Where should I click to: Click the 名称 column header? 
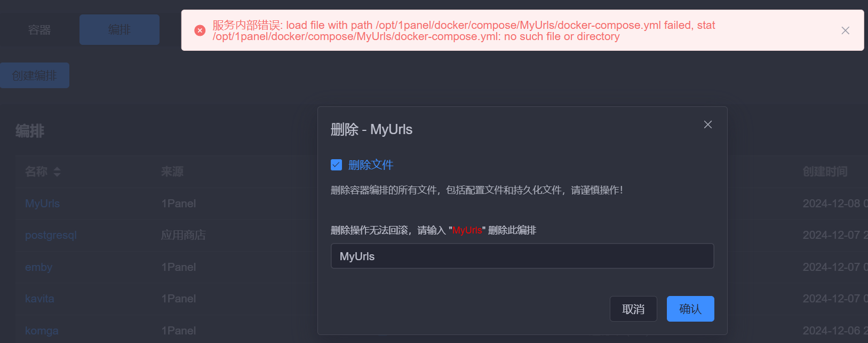tap(36, 171)
